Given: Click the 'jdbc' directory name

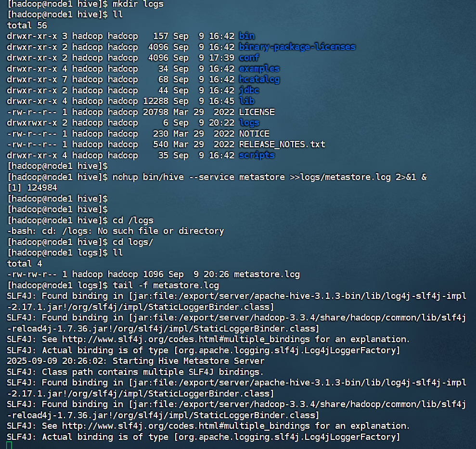Looking at the screenshot, I should coord(249,90).
